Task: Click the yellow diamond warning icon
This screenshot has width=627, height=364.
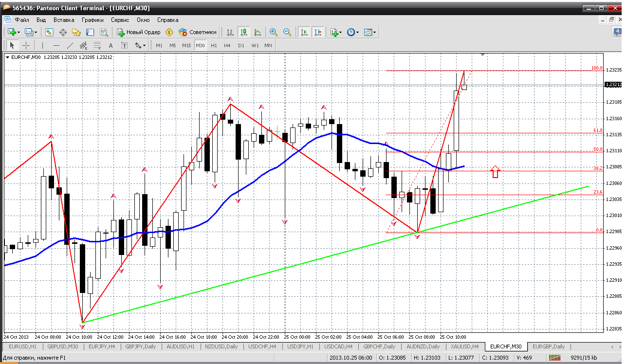Action: point(169,32)
